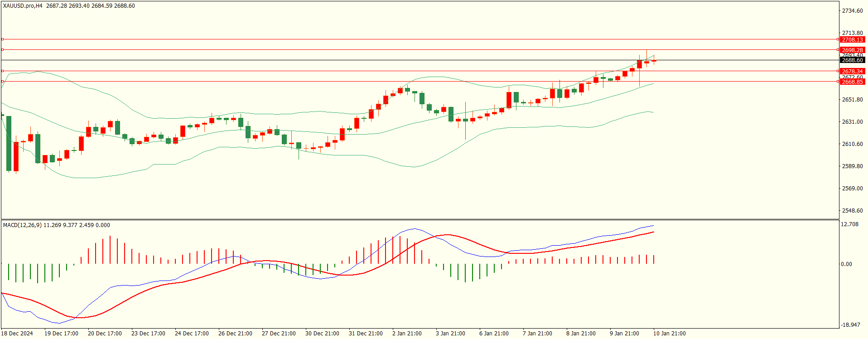Screen dimensions: 868x339
Task: Click the 12.708 MACD scale value
Action: tap(849, 224)
